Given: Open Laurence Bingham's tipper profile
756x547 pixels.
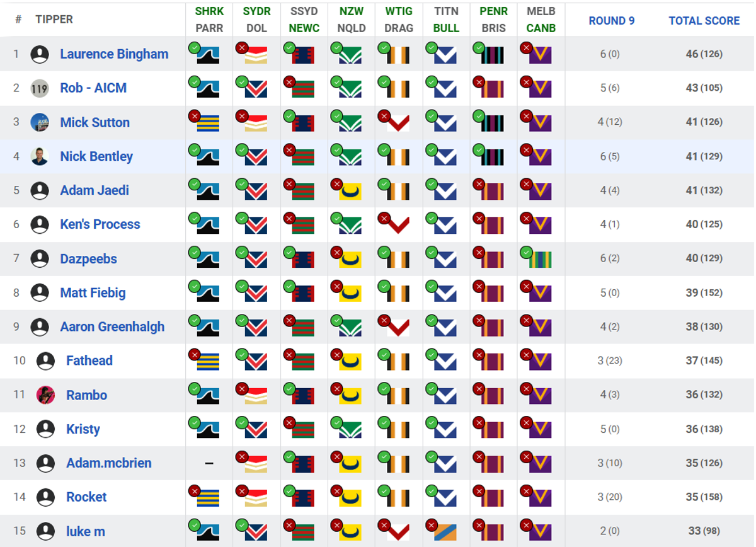Looking at the screenshot, I should [114, 54].
